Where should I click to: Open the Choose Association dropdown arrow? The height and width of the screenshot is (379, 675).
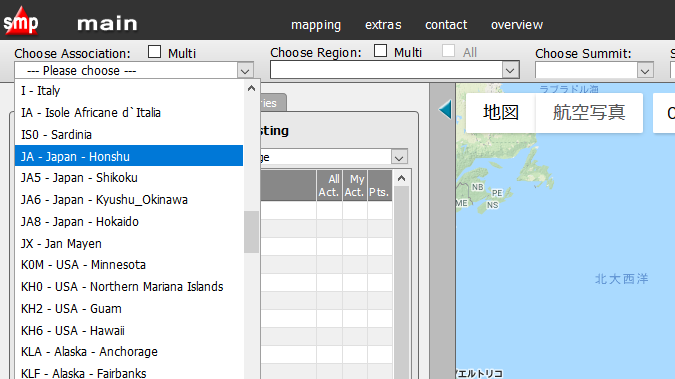click(x=245, y=71)
